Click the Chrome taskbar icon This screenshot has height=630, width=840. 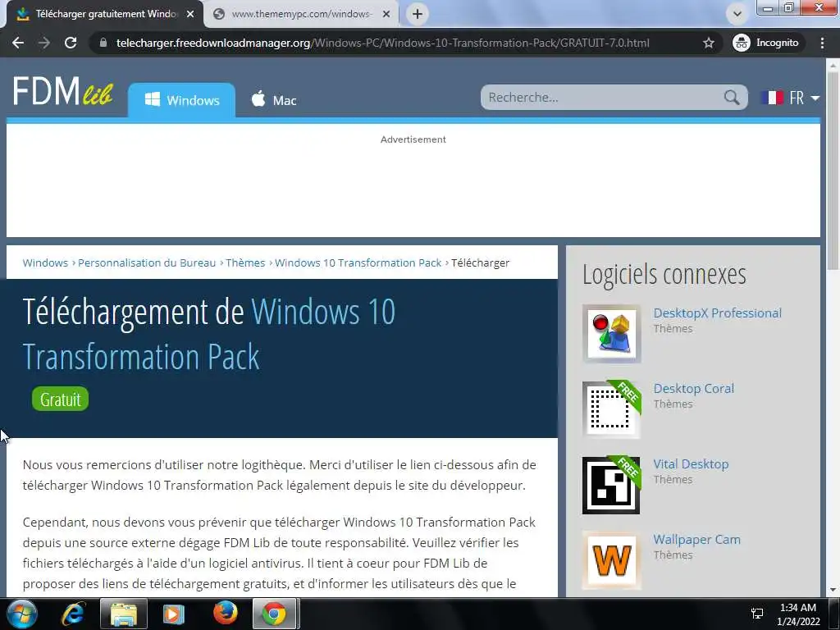pos(274,614)
